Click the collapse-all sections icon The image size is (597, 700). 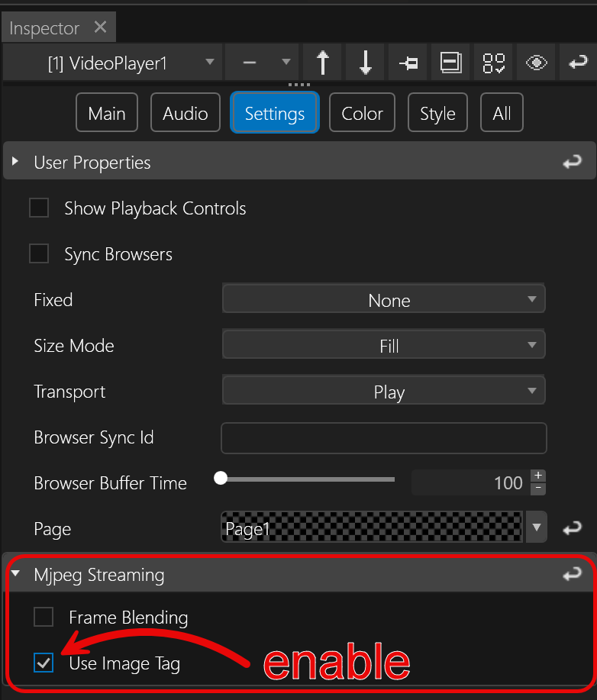(450, 63)
